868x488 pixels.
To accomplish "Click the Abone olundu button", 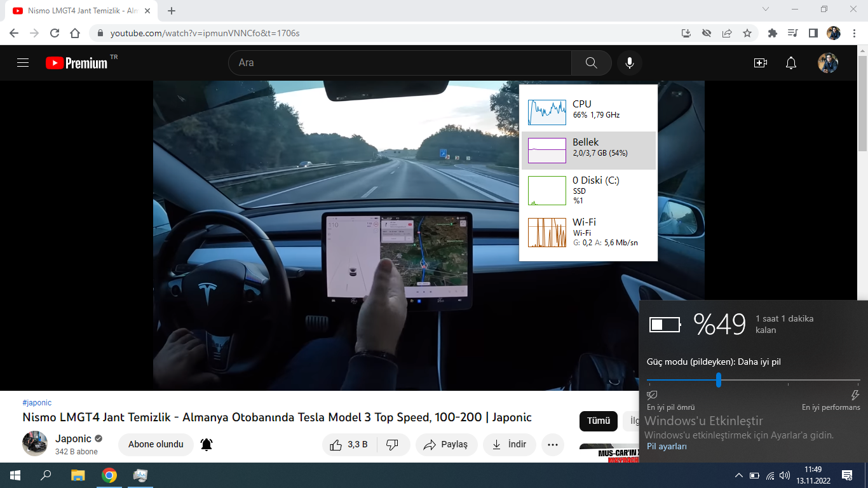I will click(x=156, y=445).
